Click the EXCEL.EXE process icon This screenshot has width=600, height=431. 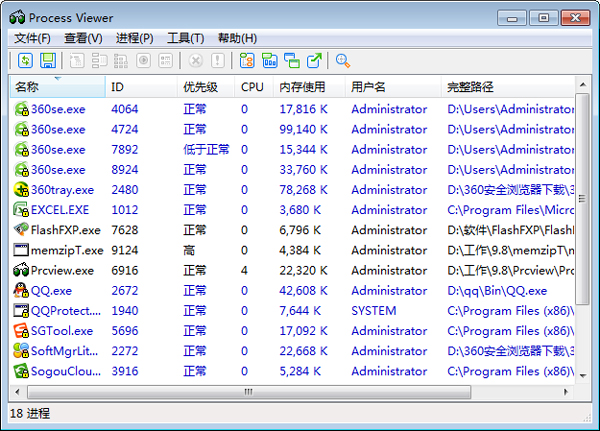(21, 210)
